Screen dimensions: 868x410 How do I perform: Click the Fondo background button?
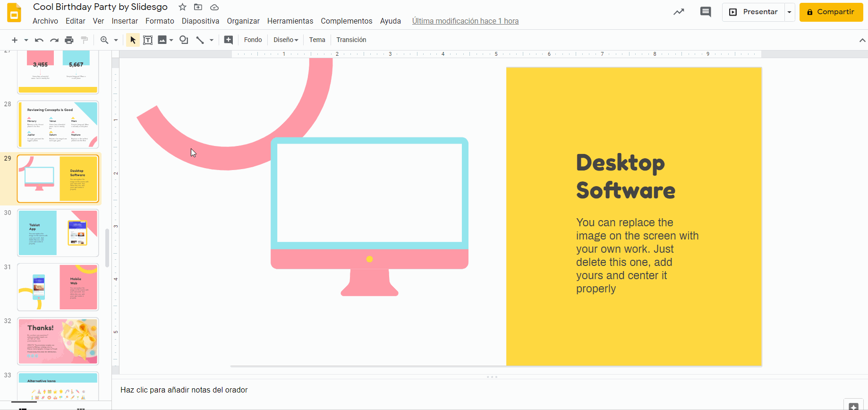point(253,40)
